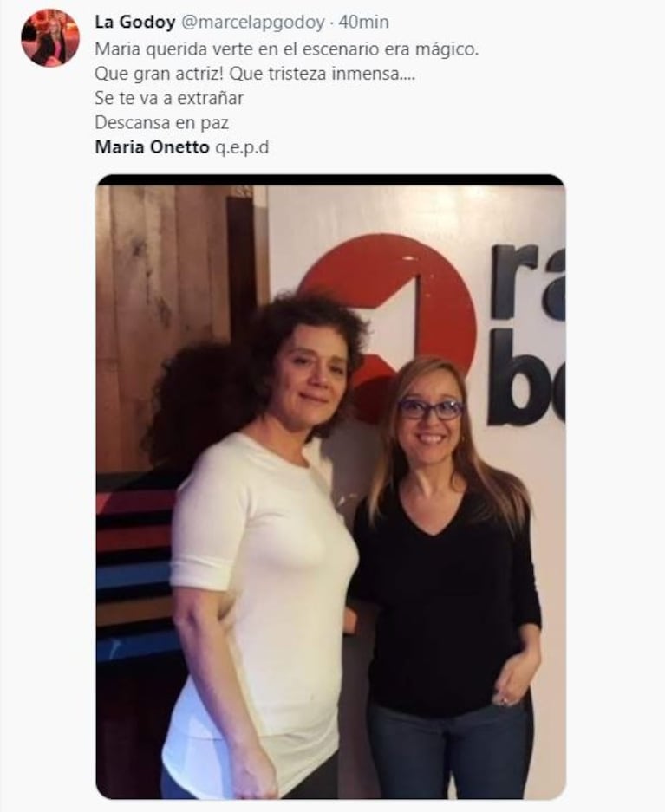Click the purple glasses on smiling woman

[x=431, y=409]
